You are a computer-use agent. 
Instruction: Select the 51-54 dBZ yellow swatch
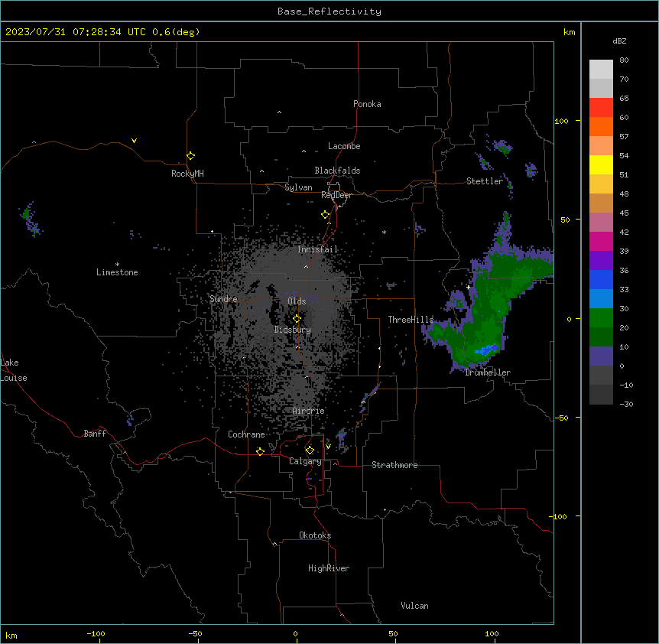pyautogui.click(x=601, y=164)
